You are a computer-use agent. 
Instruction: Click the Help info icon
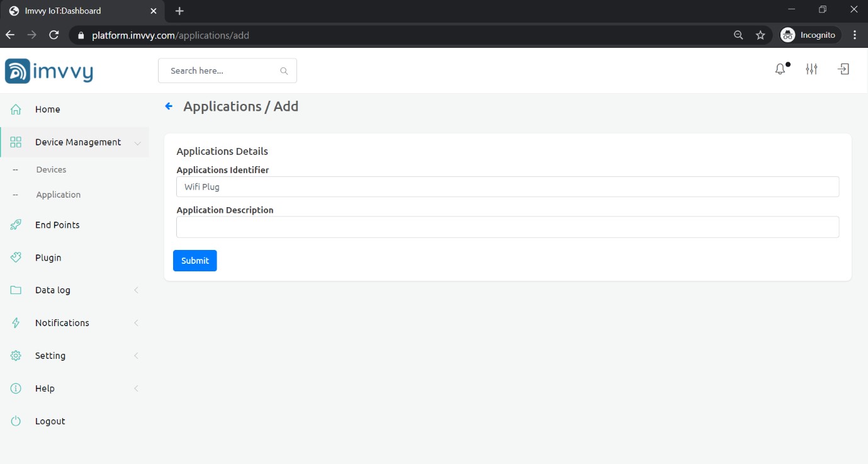[16, 388]
